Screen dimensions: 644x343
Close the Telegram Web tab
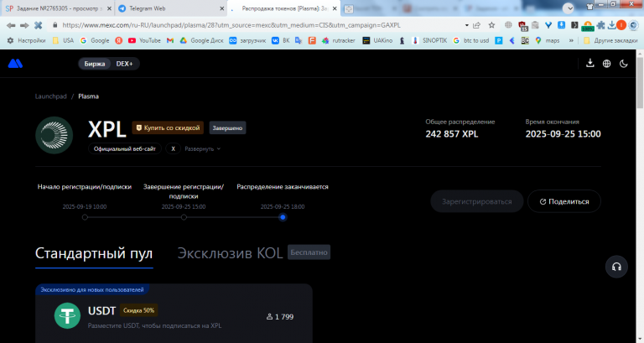click(x=221, y=8)
